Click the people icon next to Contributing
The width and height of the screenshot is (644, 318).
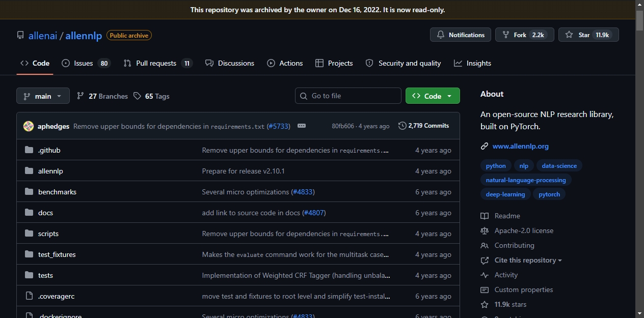(485, 246)
